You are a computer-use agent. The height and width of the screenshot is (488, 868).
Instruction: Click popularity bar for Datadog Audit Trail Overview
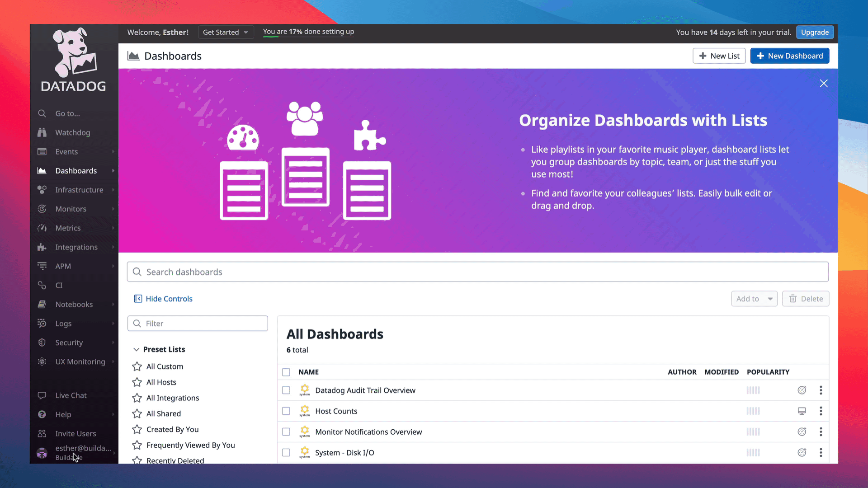tap(753, 390)
